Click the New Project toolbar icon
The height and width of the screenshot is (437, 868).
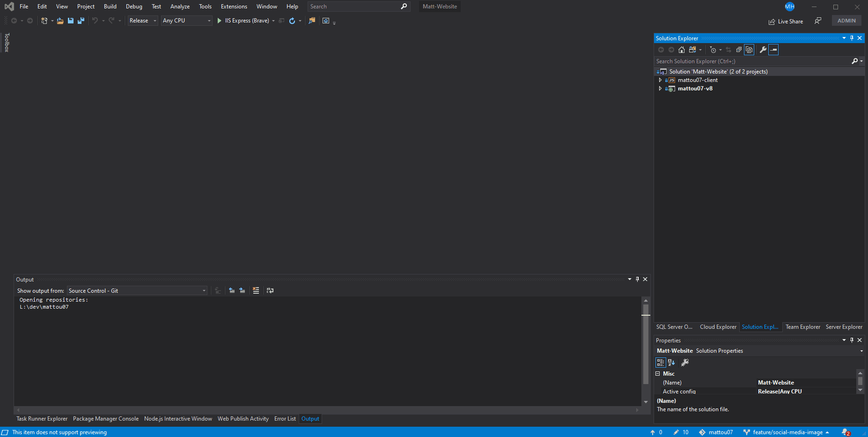coord(44,21)
